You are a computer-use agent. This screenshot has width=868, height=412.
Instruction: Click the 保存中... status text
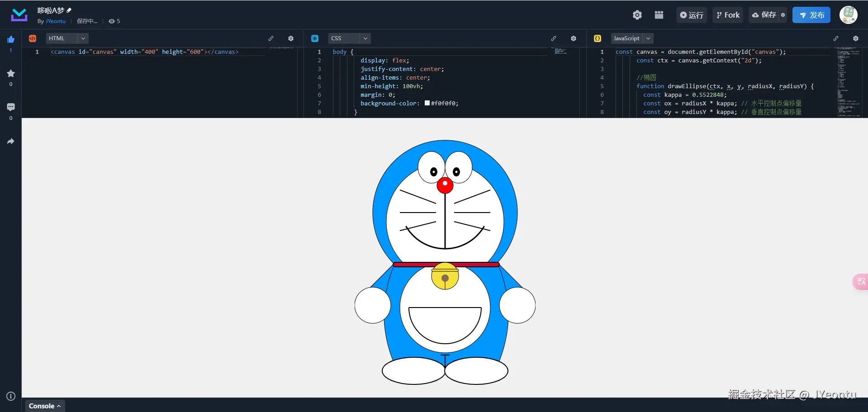[x=87, y=21]
